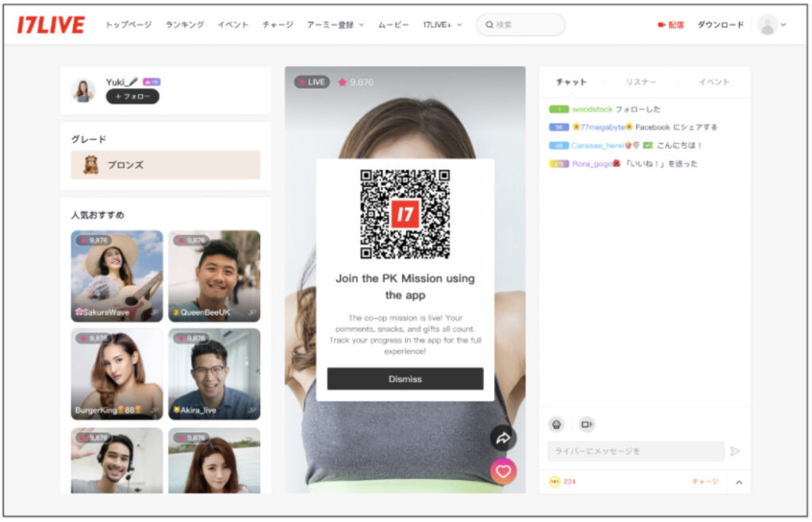Click the LIVE badge on the stream
Viewport: 812px width, 522px height.
coord(312,82)
